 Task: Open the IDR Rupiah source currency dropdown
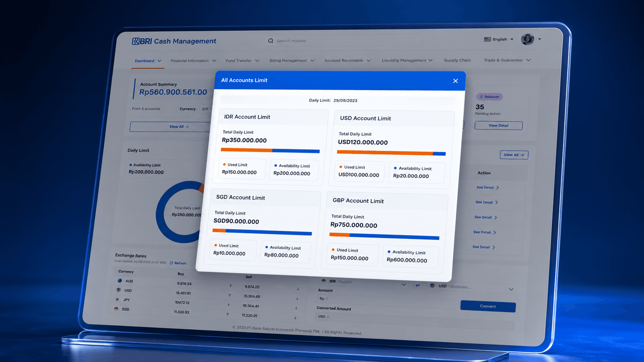(363, 283)
